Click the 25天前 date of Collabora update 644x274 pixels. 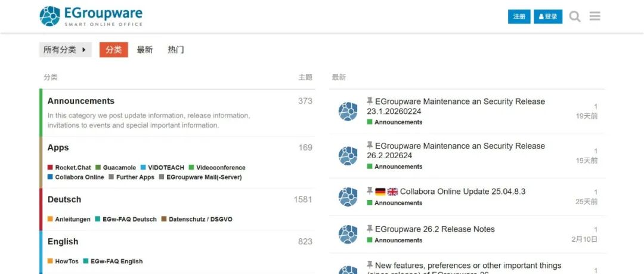[587, 202]
